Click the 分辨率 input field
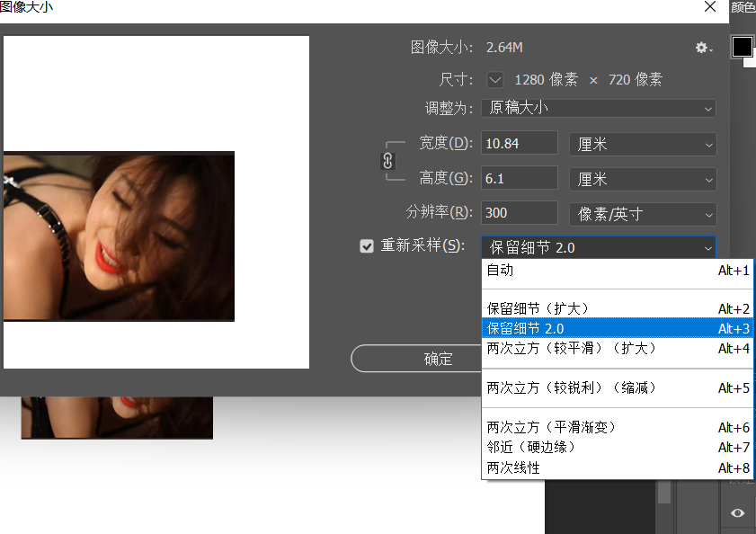Viewport: 756px width, 534px height. [x=520, y=213]
